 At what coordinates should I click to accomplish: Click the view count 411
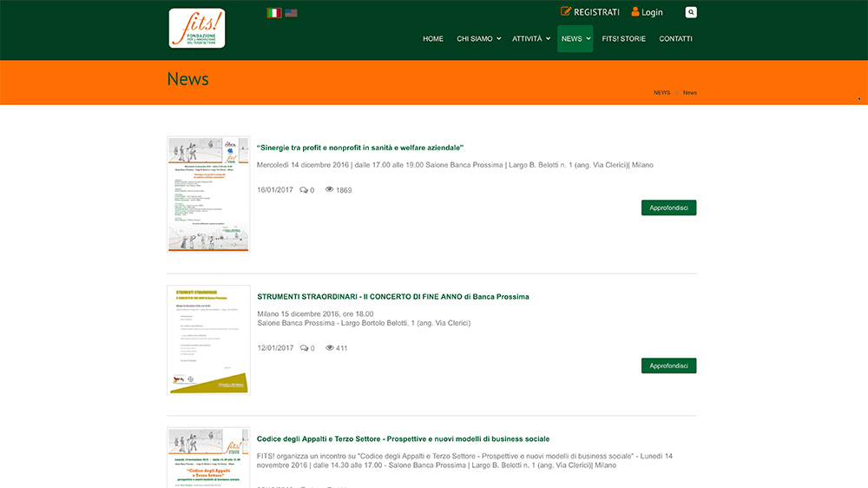[341, 348]
